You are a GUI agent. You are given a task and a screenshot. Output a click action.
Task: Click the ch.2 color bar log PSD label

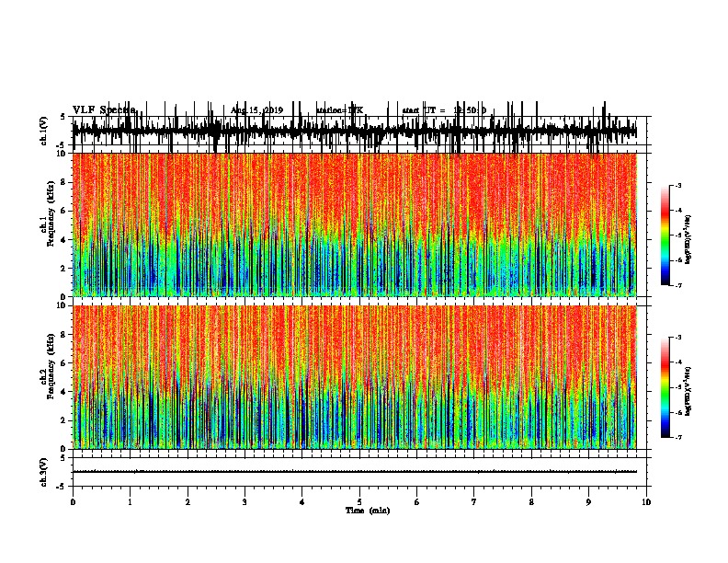coord(688,391)
